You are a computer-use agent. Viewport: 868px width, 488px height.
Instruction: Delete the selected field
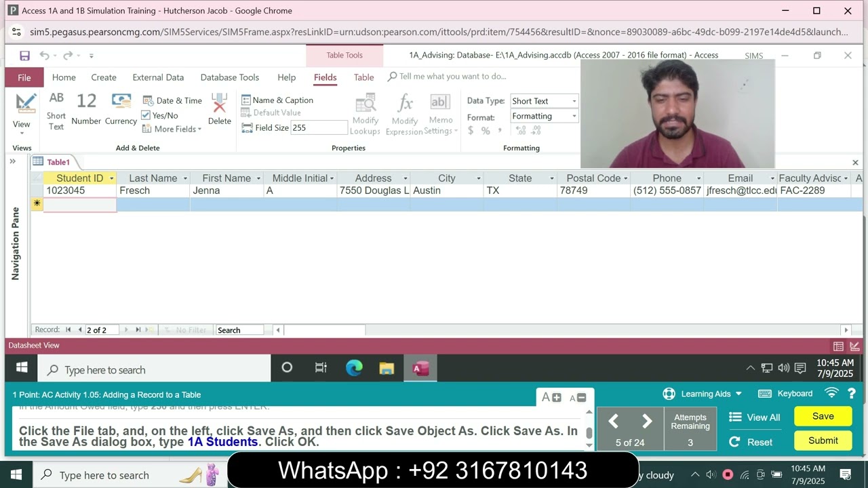click(219, 110)
